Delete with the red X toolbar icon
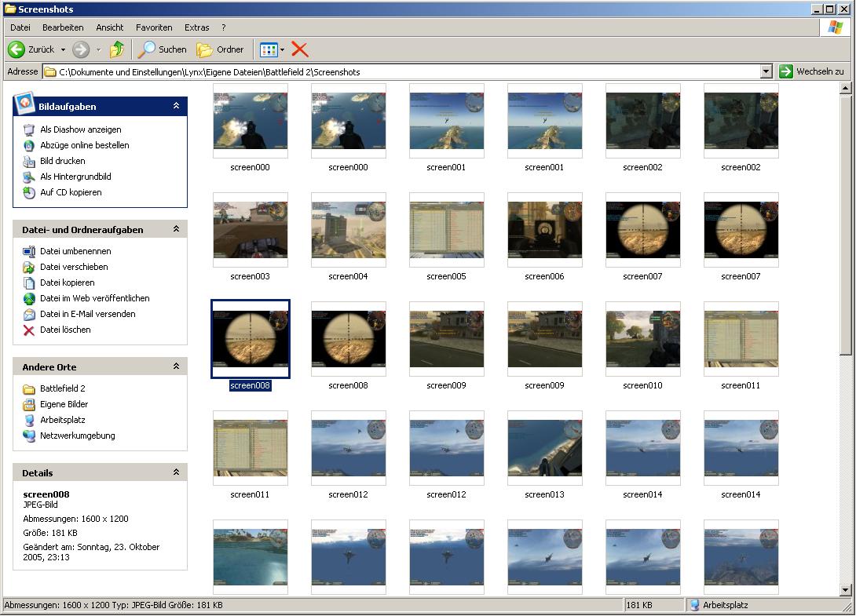Viewport: 856px width, 616px height. (300, 49)
